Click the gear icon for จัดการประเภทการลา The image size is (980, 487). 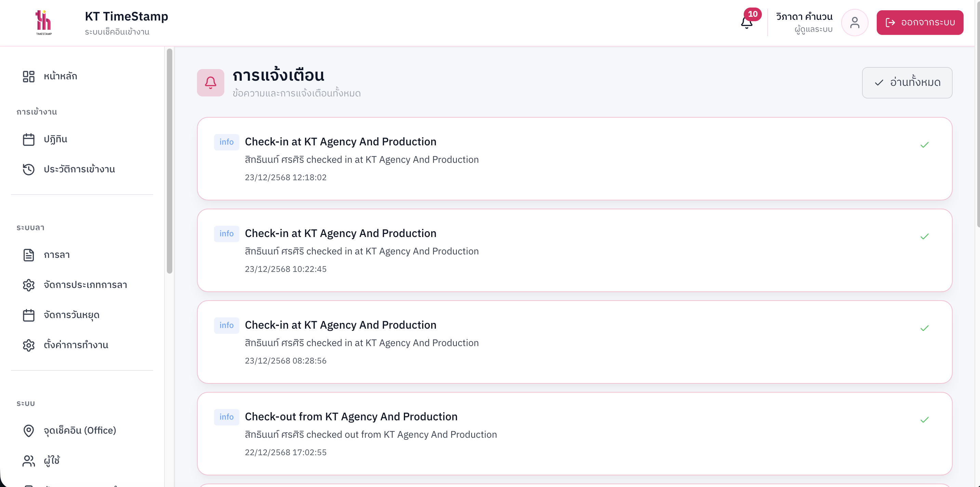28,285
